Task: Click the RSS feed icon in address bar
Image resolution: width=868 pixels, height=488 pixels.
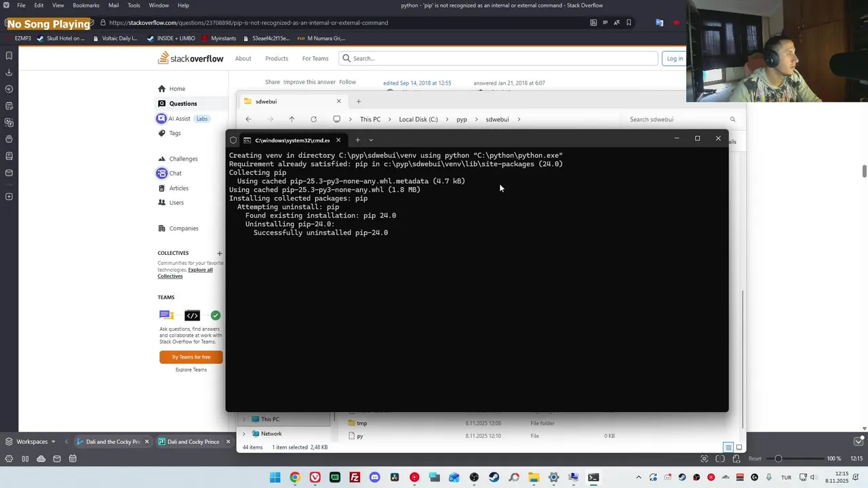Action: coord(593,22)
